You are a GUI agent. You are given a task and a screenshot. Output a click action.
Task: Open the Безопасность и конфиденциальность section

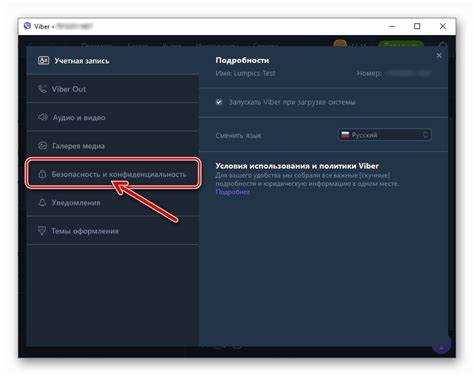click(x=113, y=174)
